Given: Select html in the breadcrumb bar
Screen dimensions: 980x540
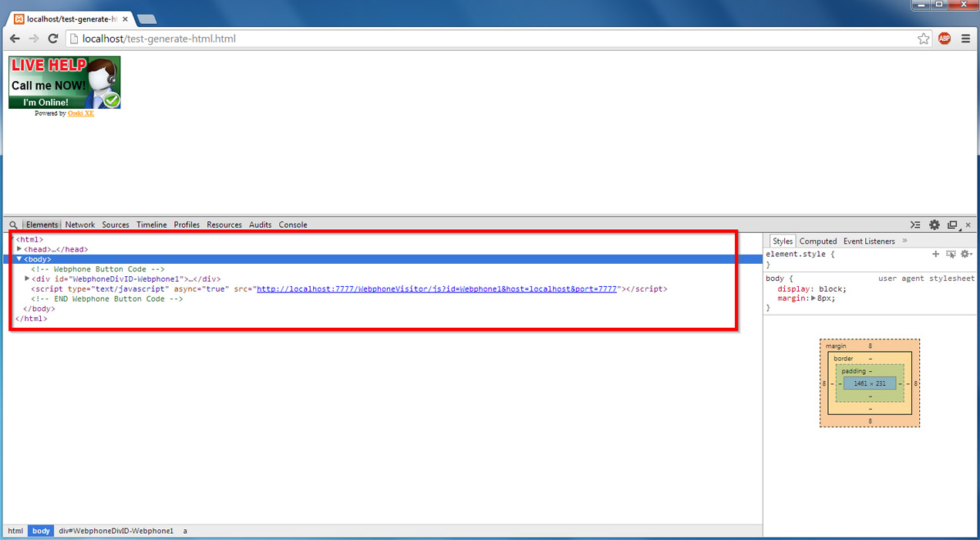Looking at the screenshot, I should [x=15, y=532].
